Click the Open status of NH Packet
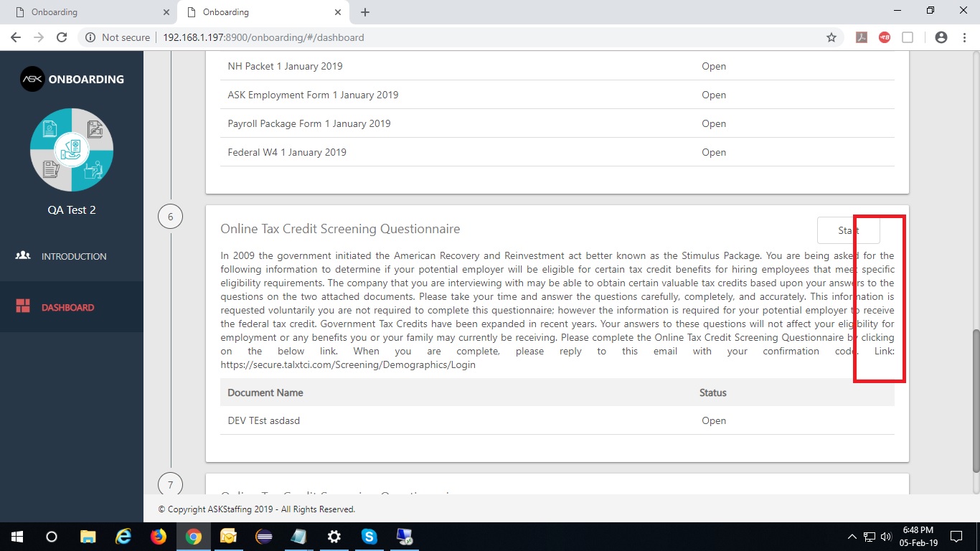 click(x=714, y=66)
